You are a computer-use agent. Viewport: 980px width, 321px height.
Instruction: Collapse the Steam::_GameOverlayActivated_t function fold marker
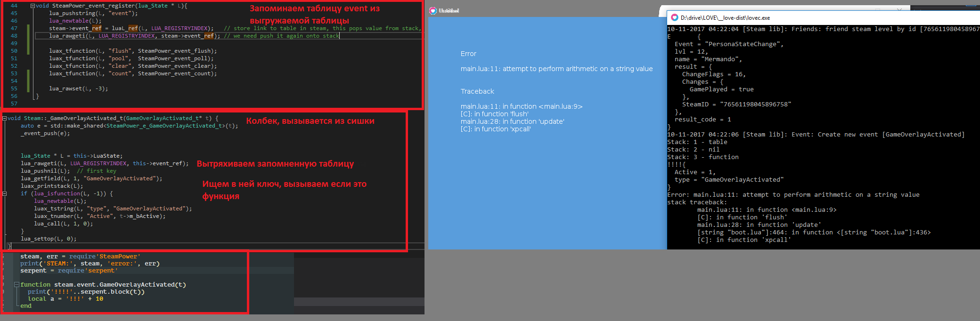point(4,118)
